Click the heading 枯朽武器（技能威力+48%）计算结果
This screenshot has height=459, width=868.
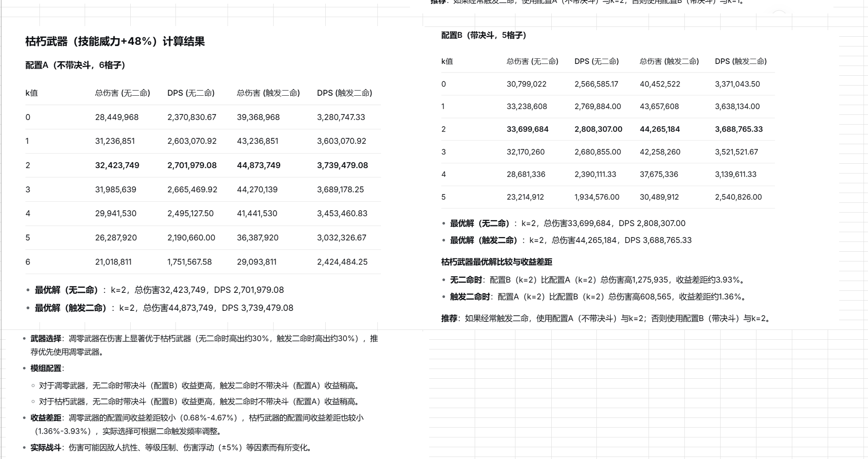click(x=115, y=41)
